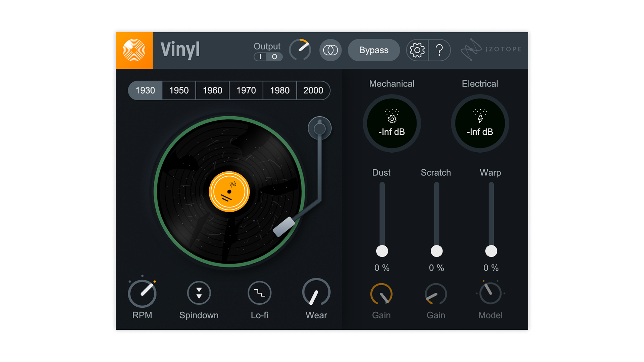
Task: Select the 1970 era tab
Action: pos(246,90)
